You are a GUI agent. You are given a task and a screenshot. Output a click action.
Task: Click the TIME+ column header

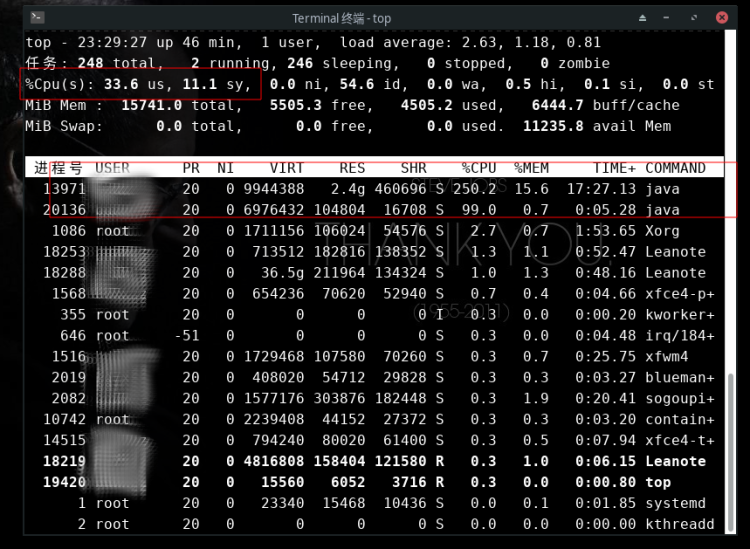coord(613,168)
